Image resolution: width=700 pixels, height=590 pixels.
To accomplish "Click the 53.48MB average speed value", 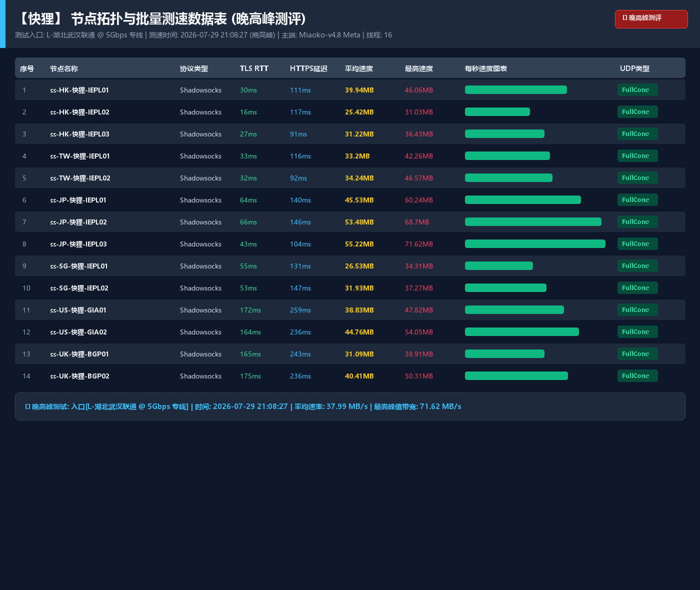I will click(359, 222).
